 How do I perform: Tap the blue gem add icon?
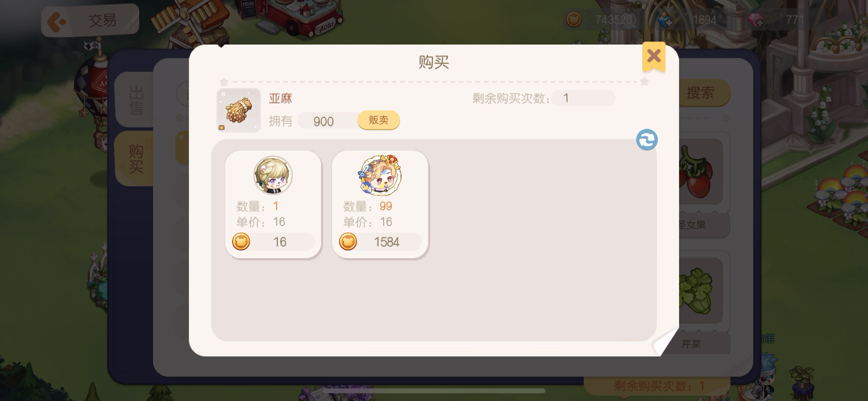666,20
